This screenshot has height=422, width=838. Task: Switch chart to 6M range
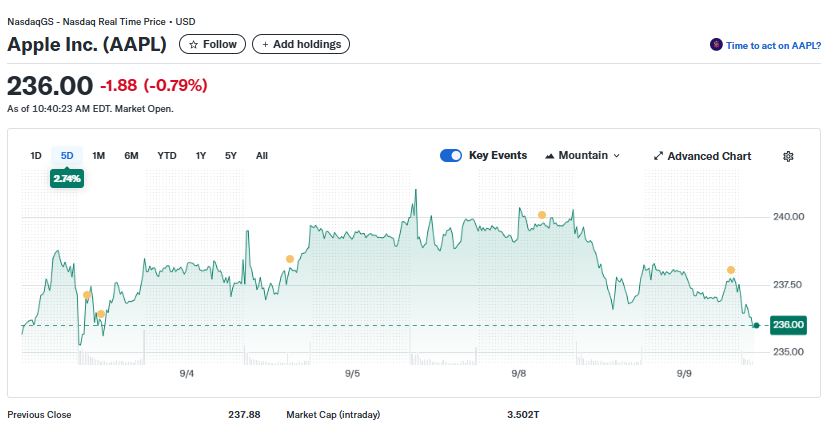pos(131,155)
